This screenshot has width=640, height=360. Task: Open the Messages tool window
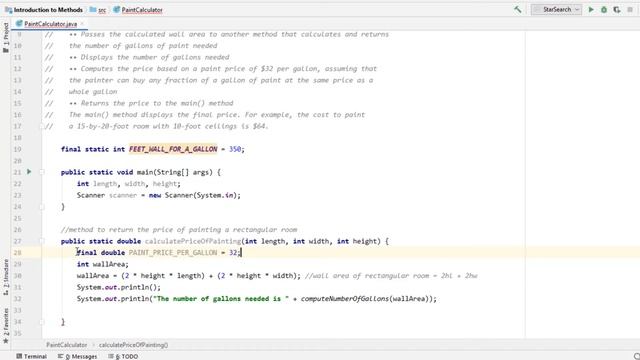(78, 356)
